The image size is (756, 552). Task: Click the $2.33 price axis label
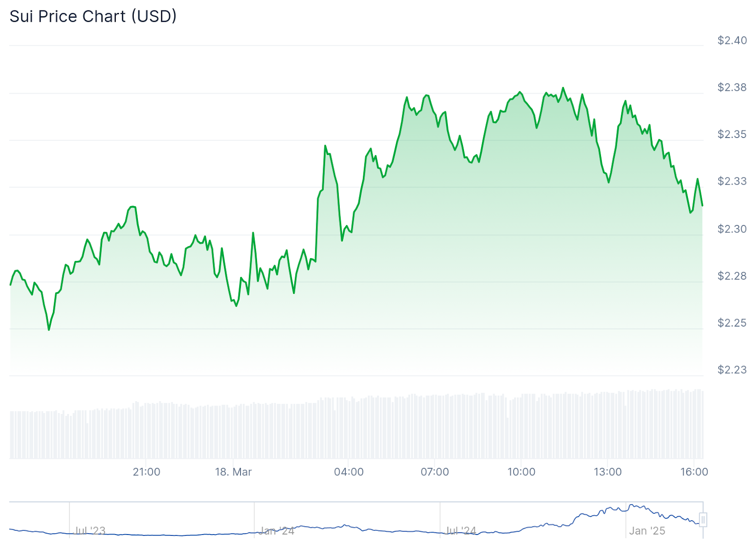click(732, 181)
